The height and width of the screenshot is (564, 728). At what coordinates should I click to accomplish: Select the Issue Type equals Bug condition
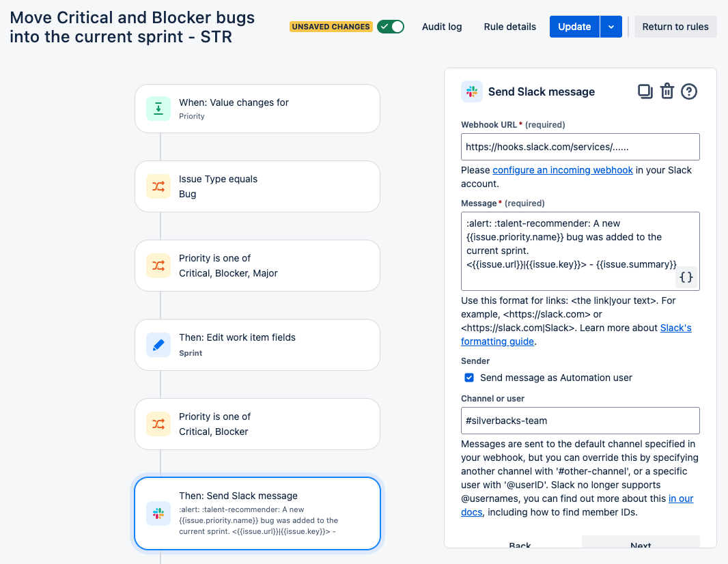(x=257, y=186)
